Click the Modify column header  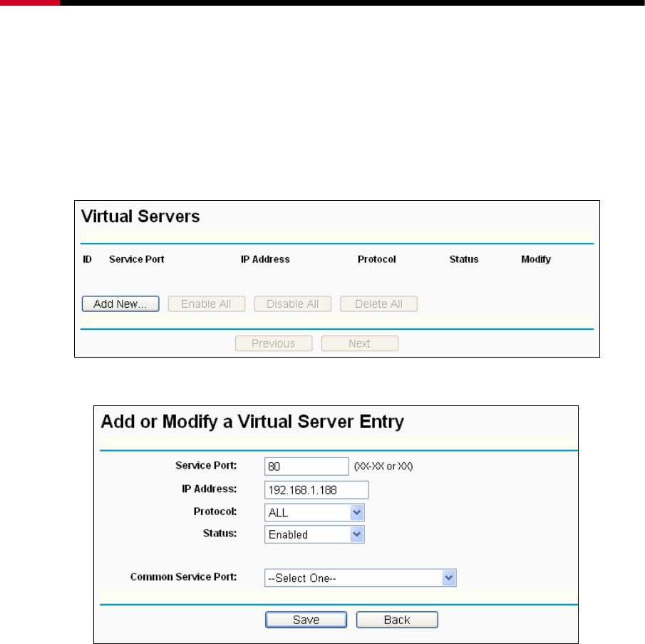point(536,259)
